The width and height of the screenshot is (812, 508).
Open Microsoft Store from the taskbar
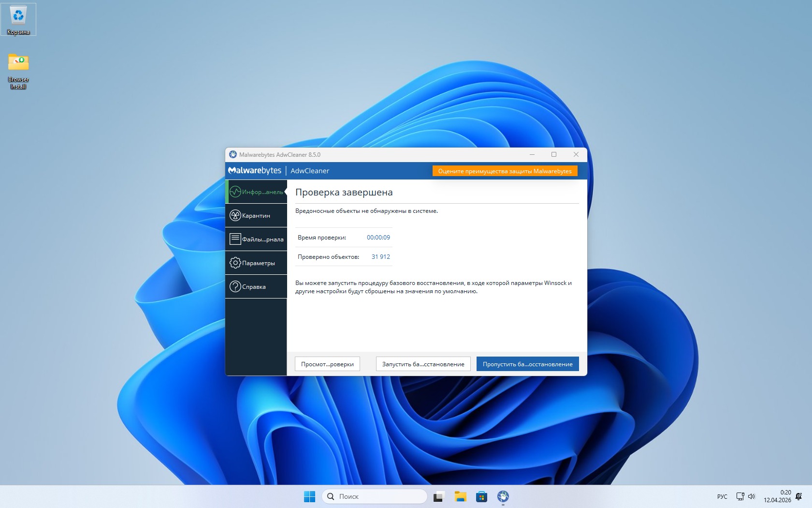(481, 496)
